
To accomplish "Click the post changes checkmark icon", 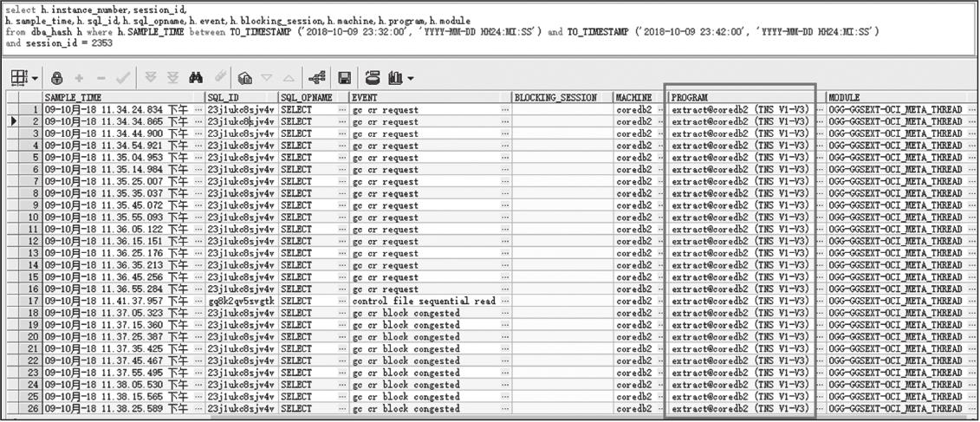I will 123,78.
